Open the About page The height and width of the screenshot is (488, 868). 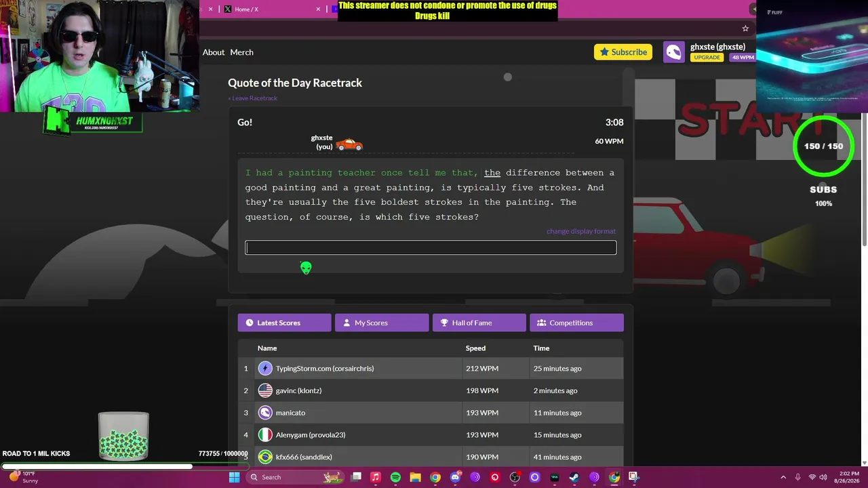[214, 52]
